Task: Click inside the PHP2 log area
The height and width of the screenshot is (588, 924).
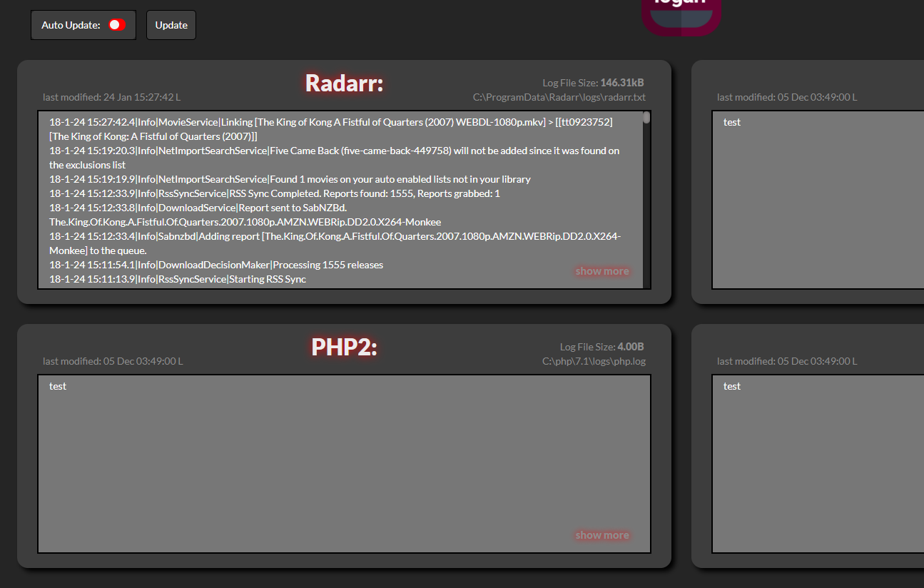Action: 342,464
